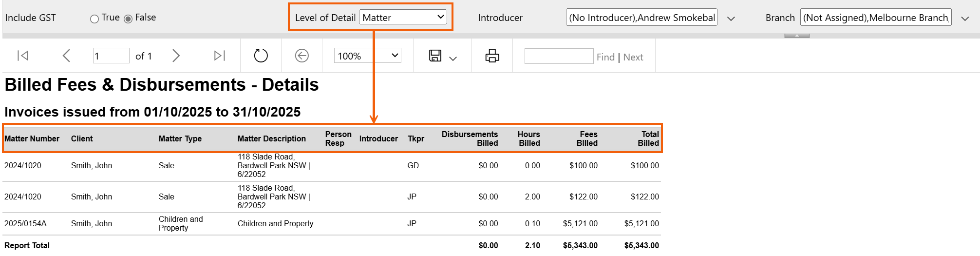This screenshot has width=980, height=256.
Task: Click the Find text search box
Action: [559, 56]
